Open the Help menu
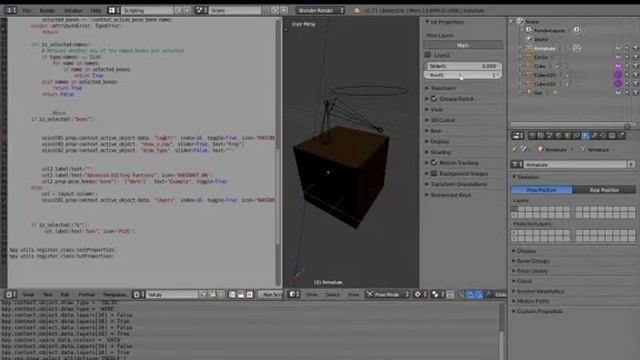Image resolution: width=640 pixels, height=360 pixels. [96, 10]
